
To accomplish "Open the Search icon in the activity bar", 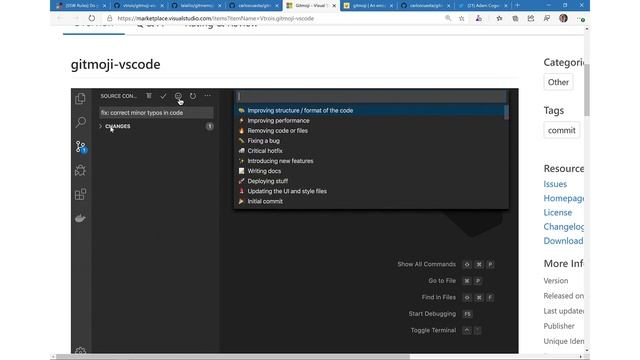I will pos(81,122).
